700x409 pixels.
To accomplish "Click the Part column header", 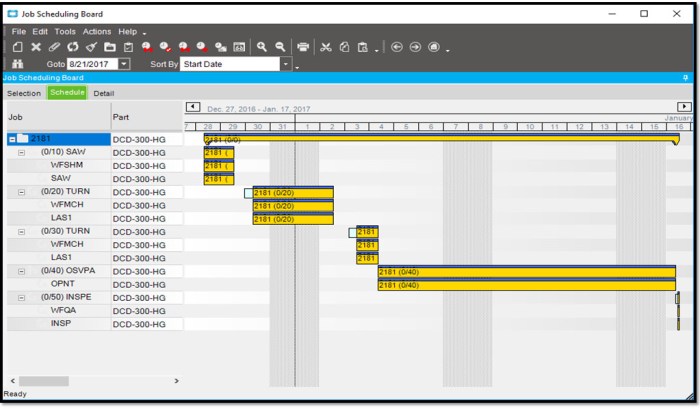I will (x=147, y=117).
